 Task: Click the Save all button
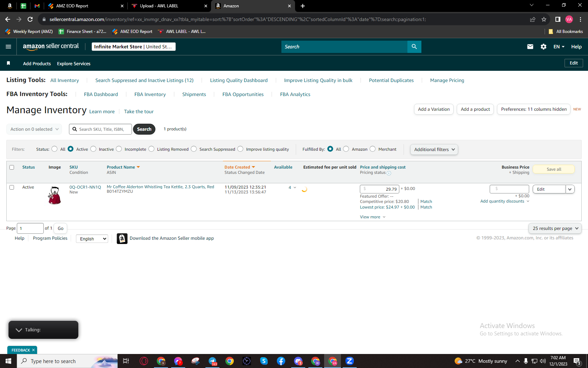tap(554, 169)
